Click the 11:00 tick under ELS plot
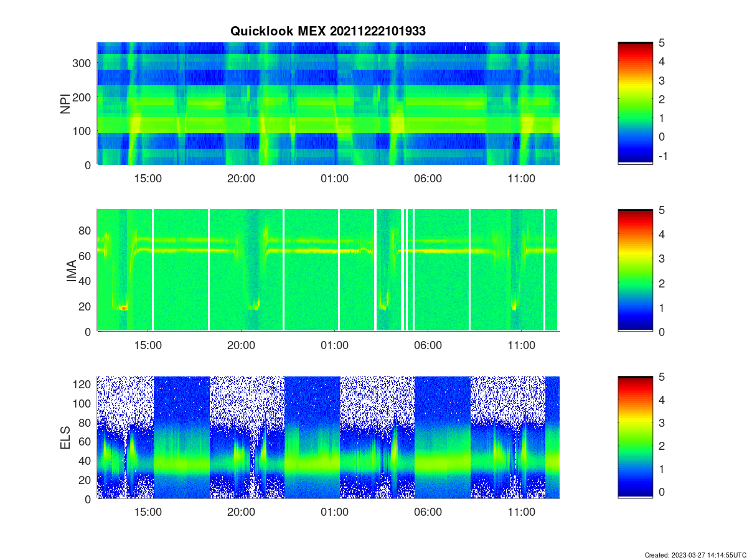The width and height of the screenshot is (747, 560). click(x=522, y=512)
